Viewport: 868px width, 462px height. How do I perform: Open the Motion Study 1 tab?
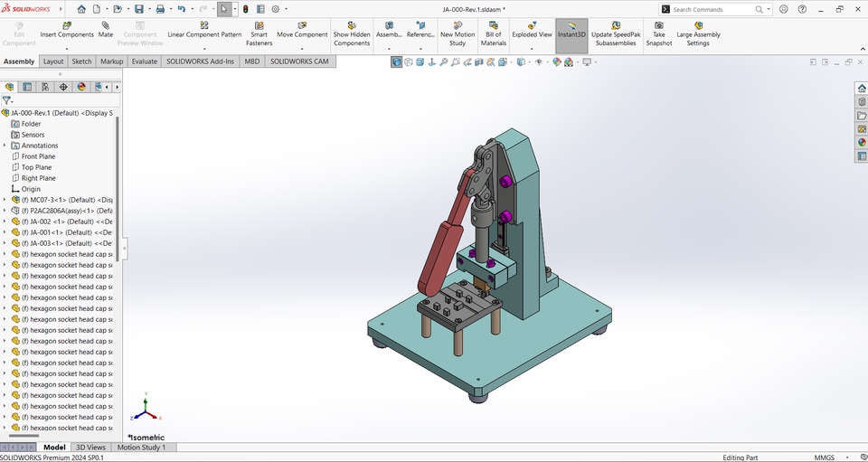(141, 447)
